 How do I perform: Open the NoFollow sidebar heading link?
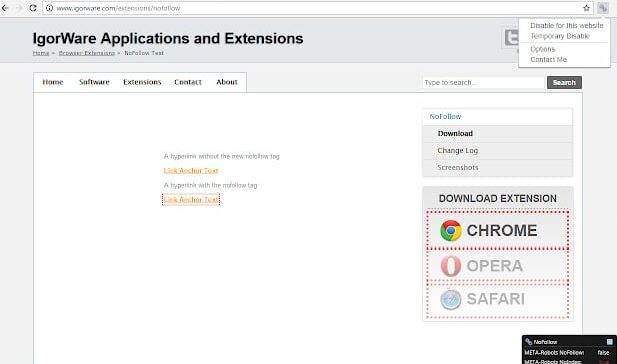click(445, 116)
